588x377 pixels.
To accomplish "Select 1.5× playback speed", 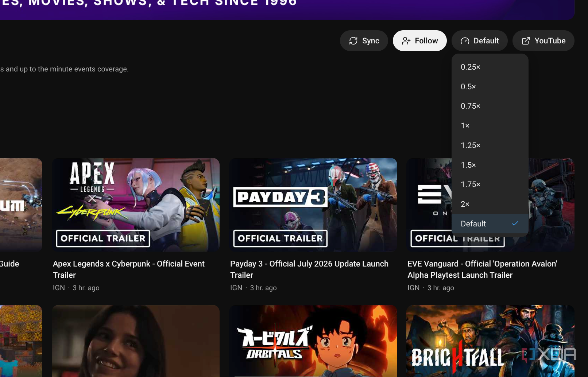I will tap(490, 165).
